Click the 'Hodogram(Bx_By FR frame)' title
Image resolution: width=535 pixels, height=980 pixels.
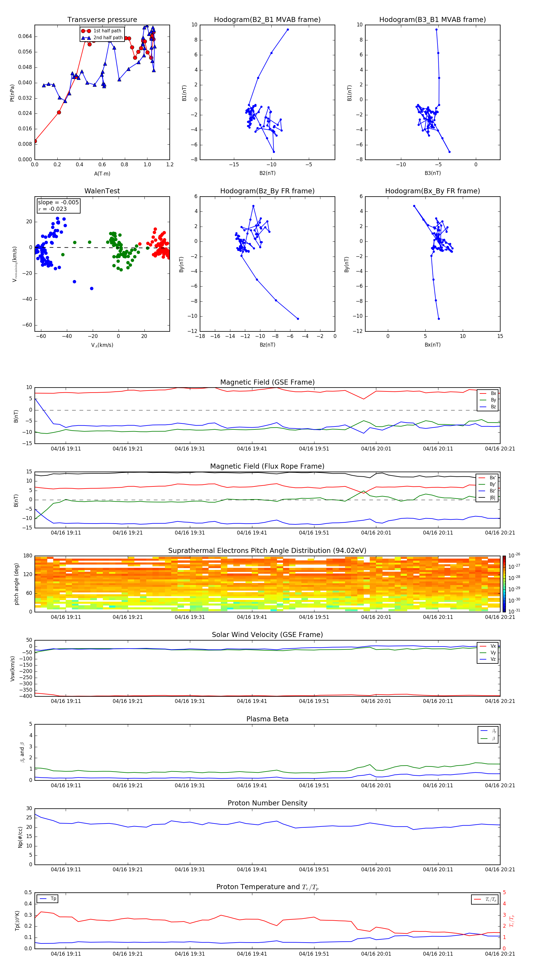(432, 191)
